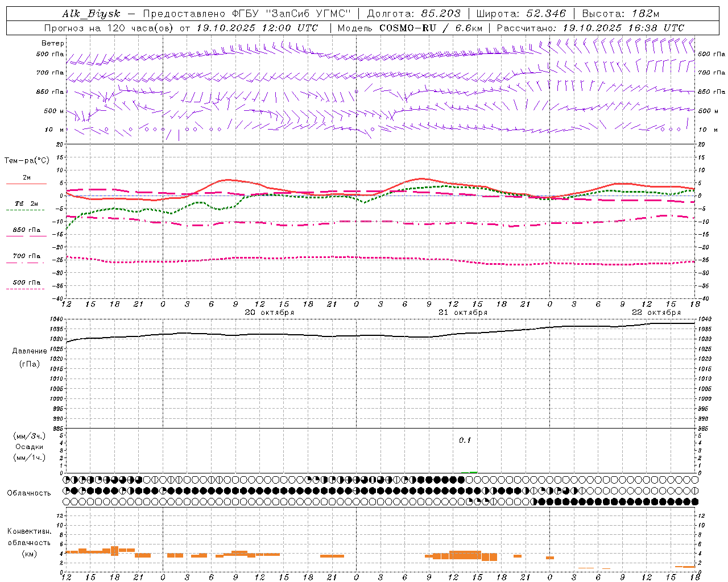The height and width of the screenshot is (582, 728).
Task: Select the model name COSMO-RU / 6.6км
Action: pos(431,28)
